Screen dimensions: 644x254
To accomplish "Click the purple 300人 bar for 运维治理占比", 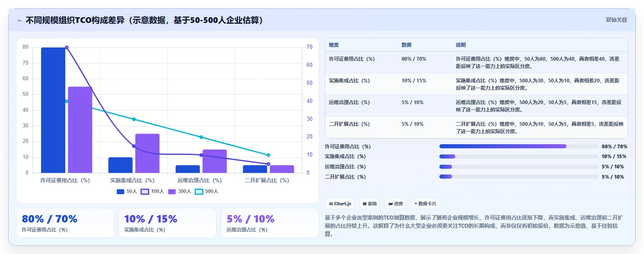I will (x=215, y=161).
